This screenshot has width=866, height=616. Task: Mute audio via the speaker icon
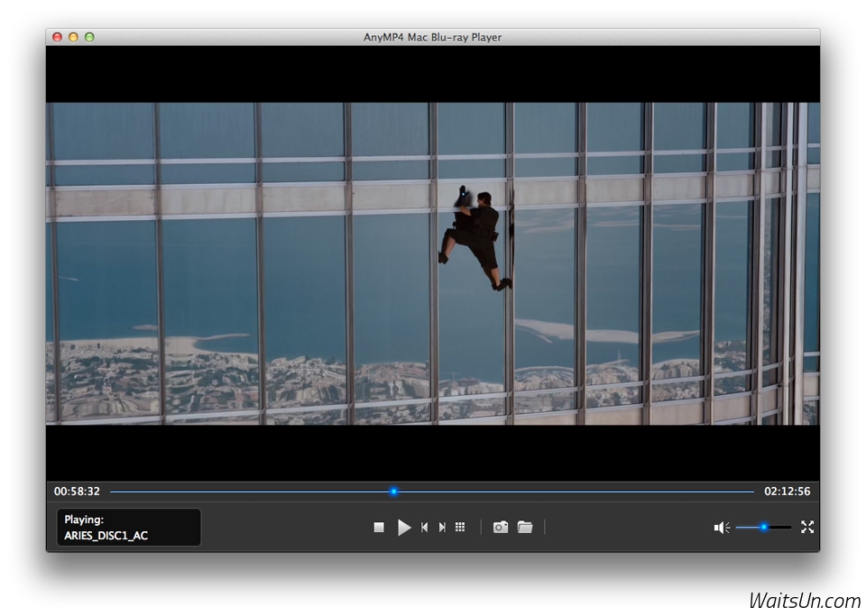[722, 528]
